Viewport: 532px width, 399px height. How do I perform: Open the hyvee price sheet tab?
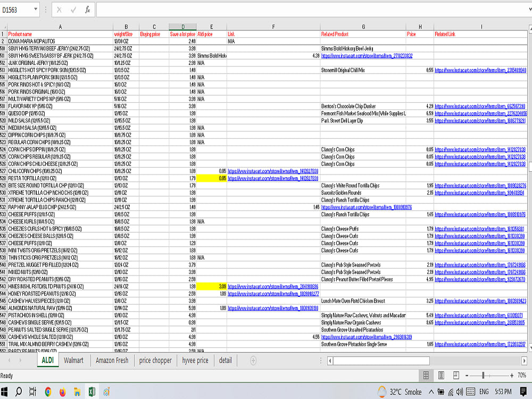coord(195,360)
